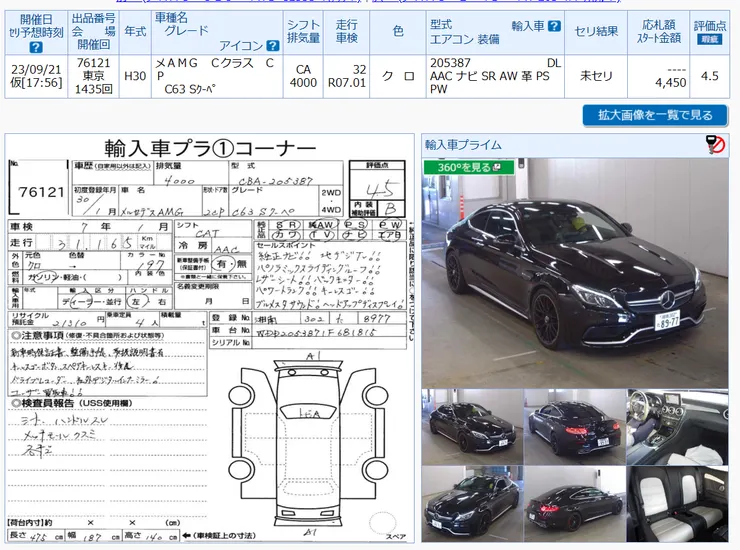Click the 拡大画像を一覧で見る button
This screenshot has height=550, width=740.
pyautogui.click(x=655, y=115)
